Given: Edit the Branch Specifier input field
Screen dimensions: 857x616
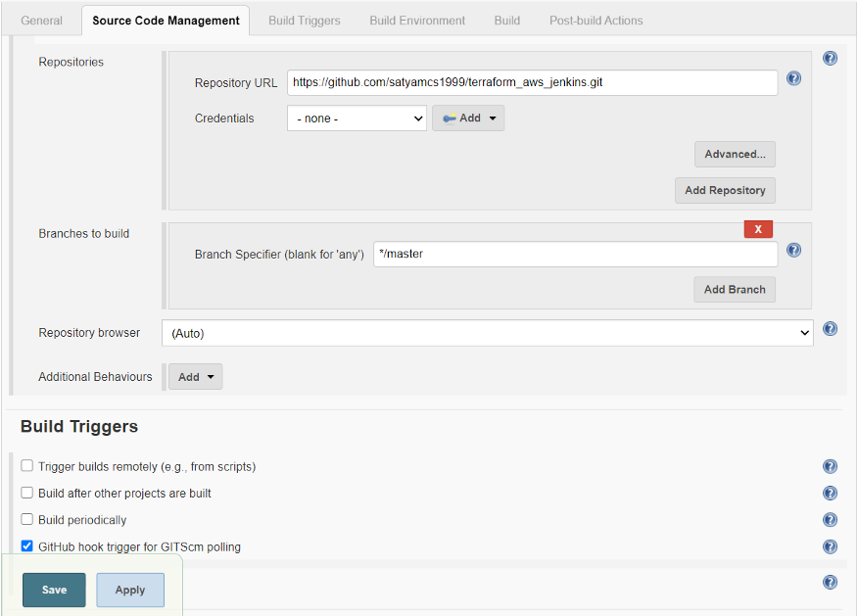Looking at the screenshot, I should tap(576, 255).
